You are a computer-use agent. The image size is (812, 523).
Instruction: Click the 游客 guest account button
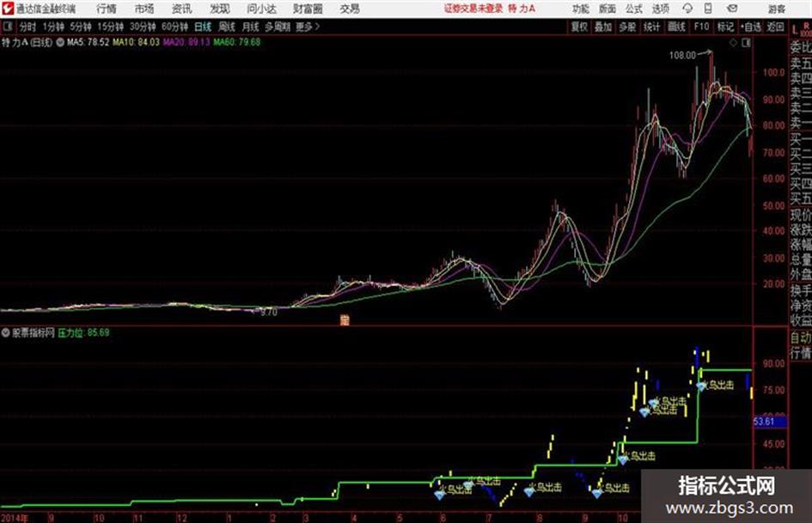[x=776, y=9]
